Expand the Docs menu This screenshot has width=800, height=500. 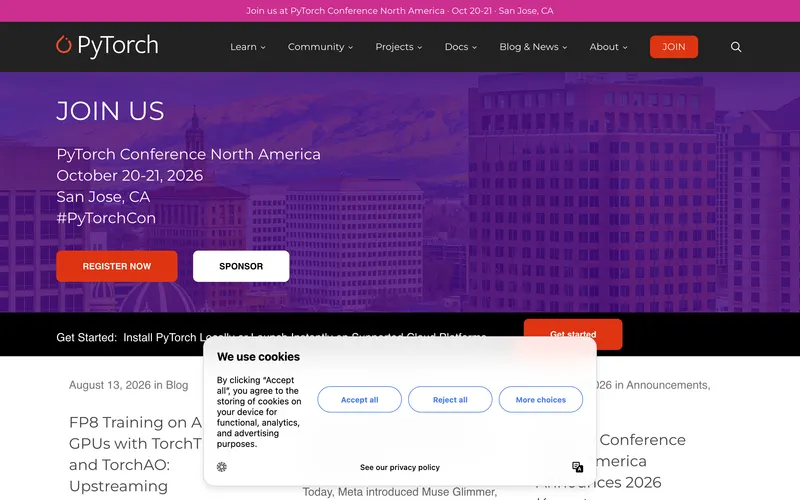[x=461, y=47]
